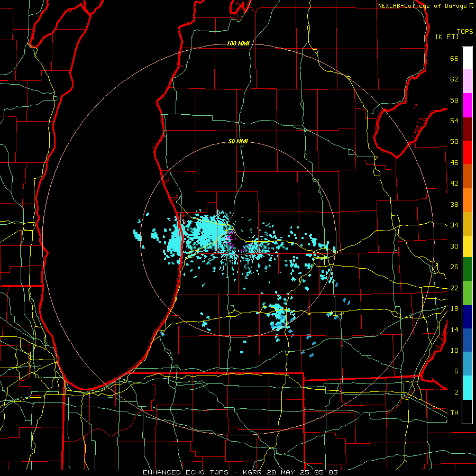
Task: Click the '50 NMI' range ring label
Action: 238,141
